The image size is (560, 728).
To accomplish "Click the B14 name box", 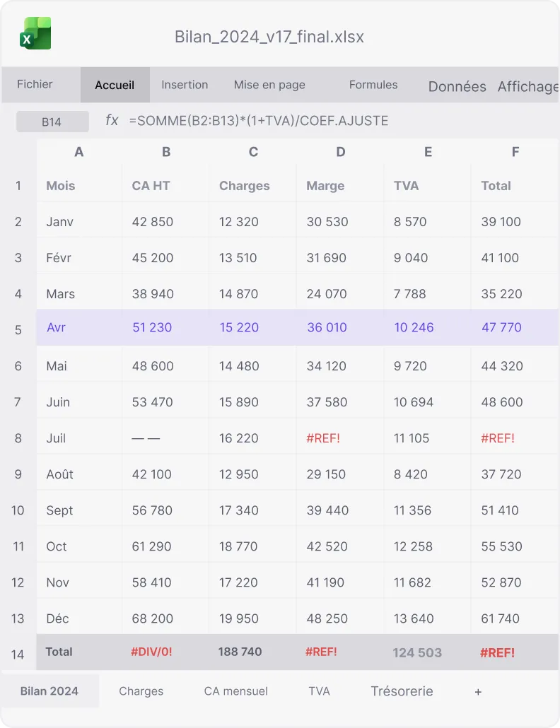I will pos(52,122).
